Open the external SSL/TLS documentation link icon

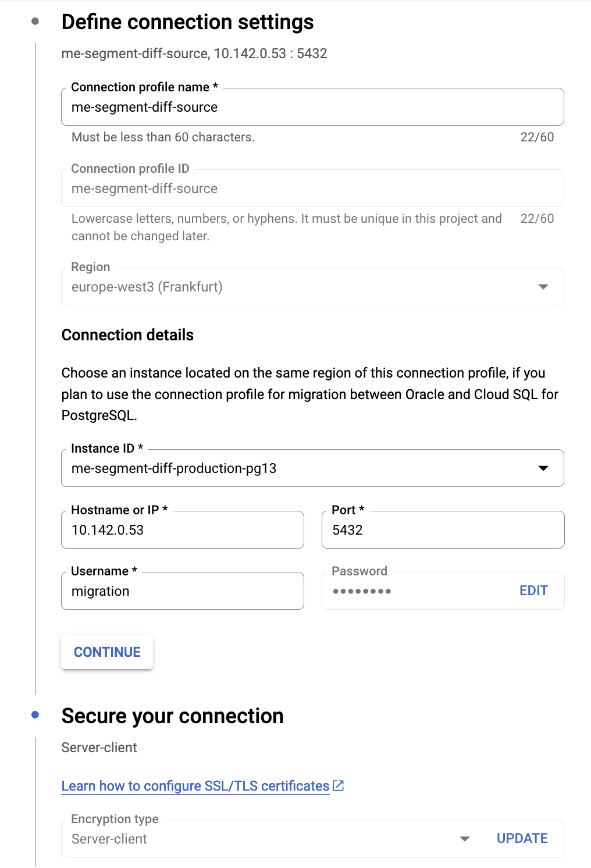[x=338, y=785]
